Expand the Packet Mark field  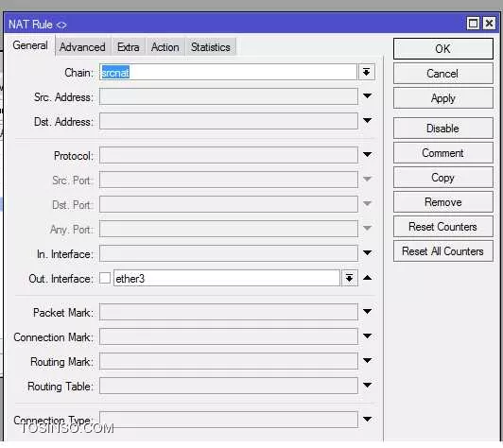[367, 311]
